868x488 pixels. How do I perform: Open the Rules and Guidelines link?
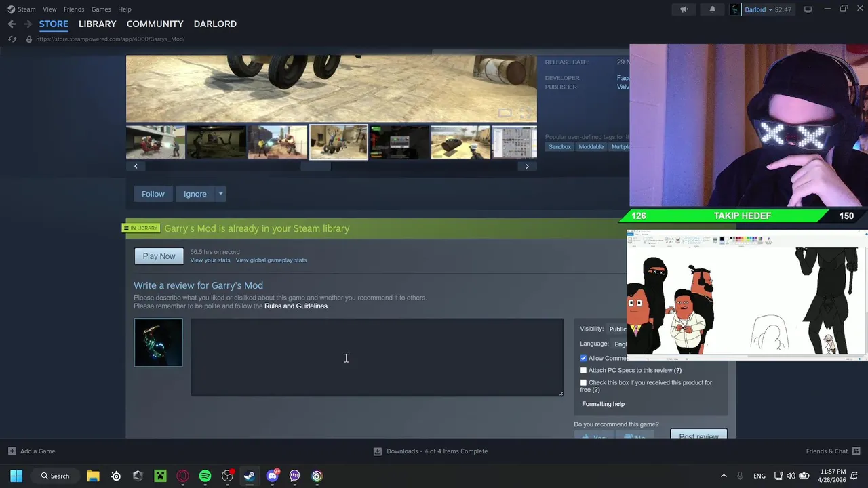point(296,306)
